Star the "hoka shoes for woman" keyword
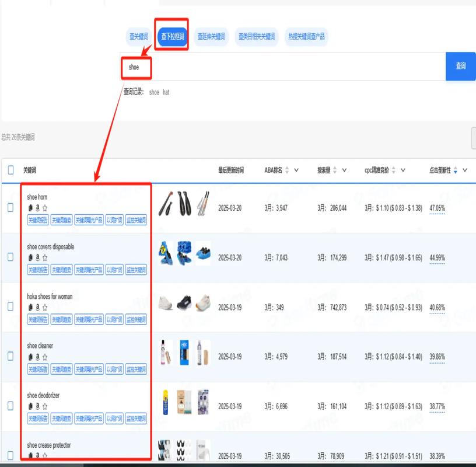Viewport: 476px width, 467px height. pyautogui.click(x=45, y=306)
